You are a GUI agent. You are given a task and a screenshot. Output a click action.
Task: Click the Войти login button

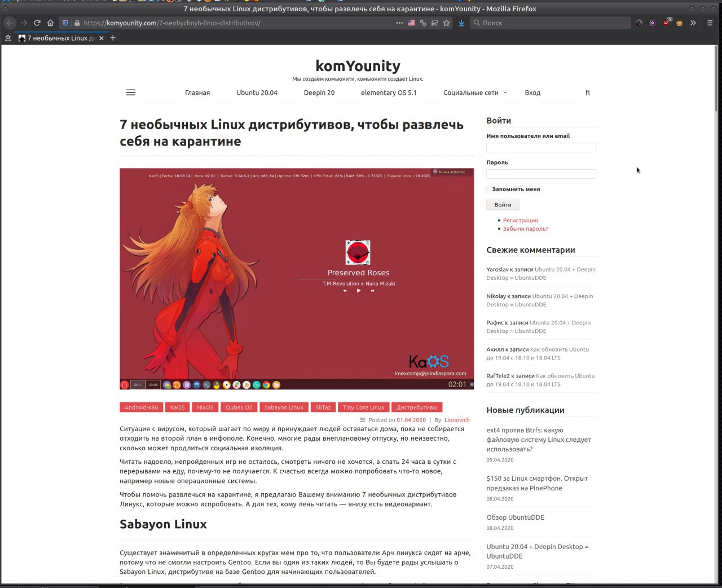pos(503,205)
